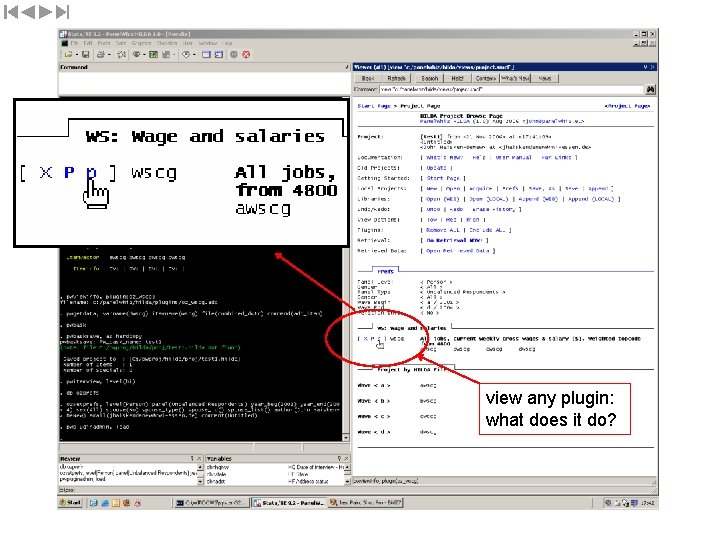Open the Data menu
The width and height of the screenshot is (720, 540).
click(121, 43)
